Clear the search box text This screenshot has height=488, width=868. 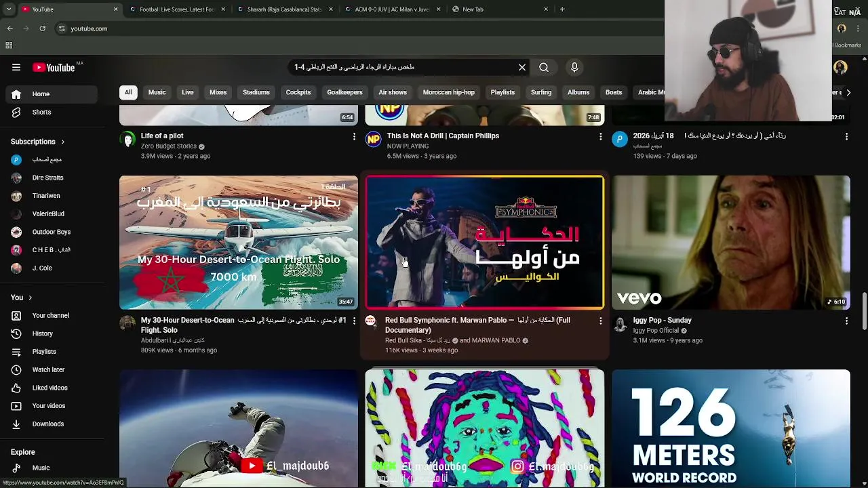coord(522,67)
